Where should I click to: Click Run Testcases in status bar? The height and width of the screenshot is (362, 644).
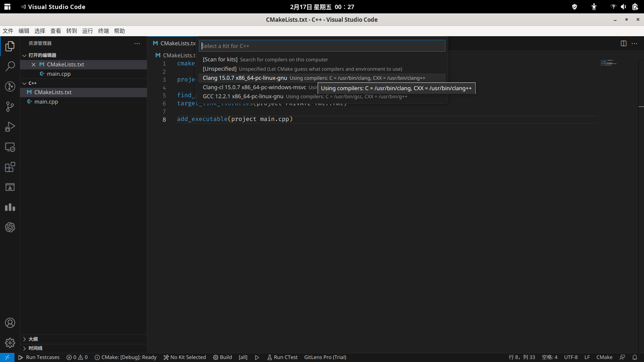tap(39, 358)
